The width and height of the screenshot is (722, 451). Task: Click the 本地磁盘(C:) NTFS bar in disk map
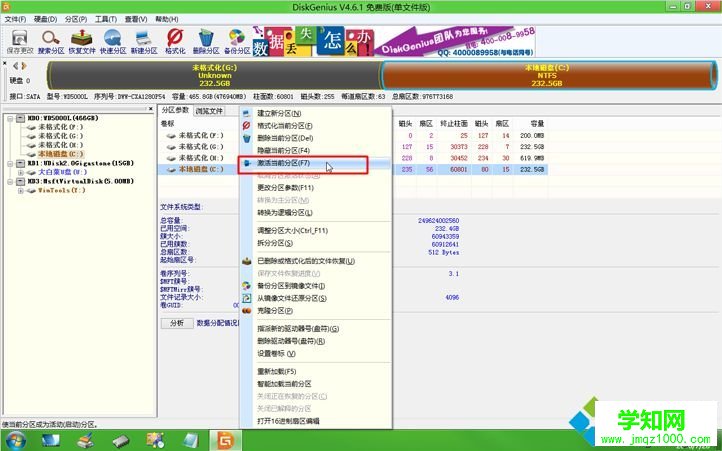tap(548, 75)
